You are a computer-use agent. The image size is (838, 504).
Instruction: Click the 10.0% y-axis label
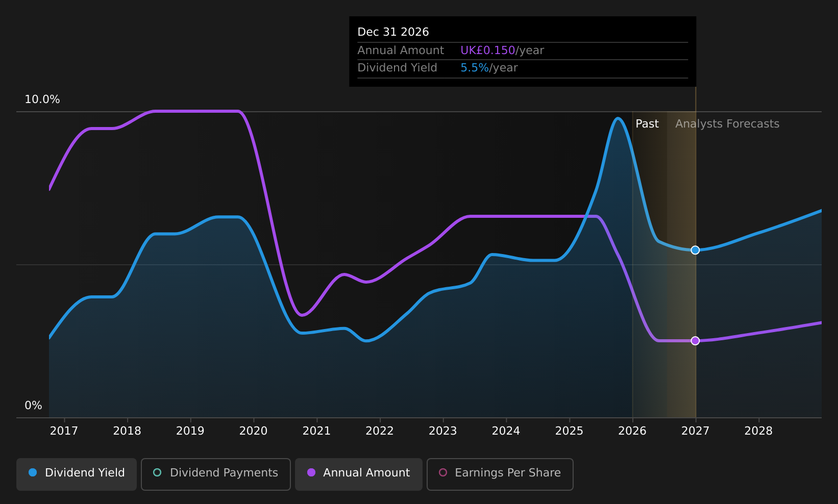[x=42, y=99]
